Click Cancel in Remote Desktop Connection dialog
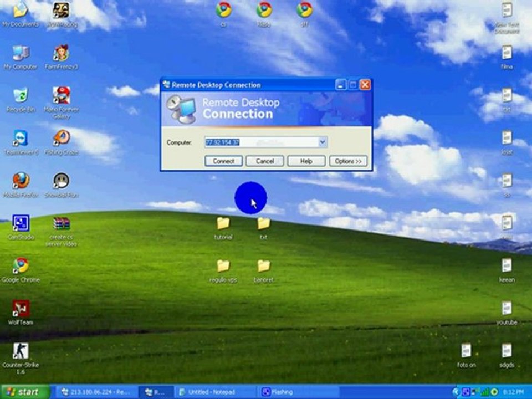The width and height of the screenshot is (532, 399). click(x=265, y=161)
